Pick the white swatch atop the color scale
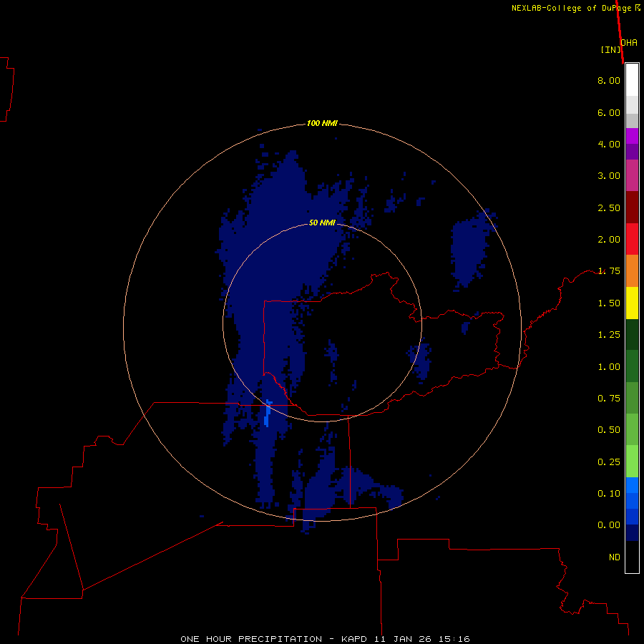 [632, 80]
